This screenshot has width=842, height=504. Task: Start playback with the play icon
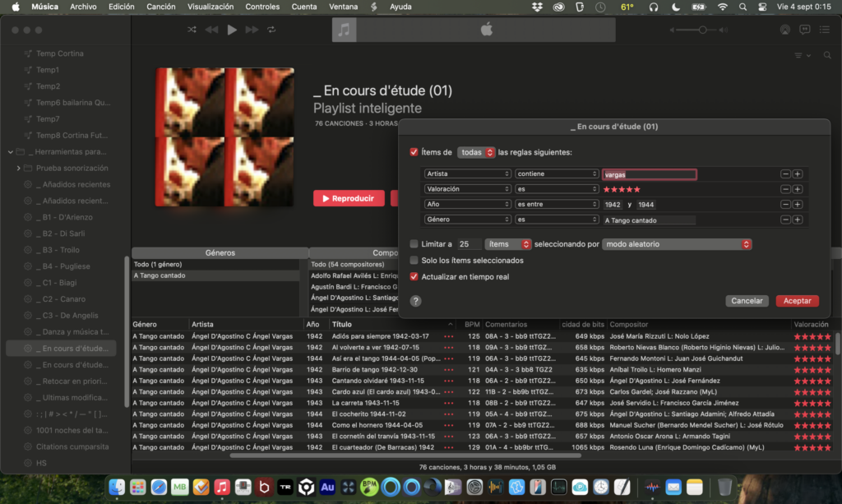(231, 30)
